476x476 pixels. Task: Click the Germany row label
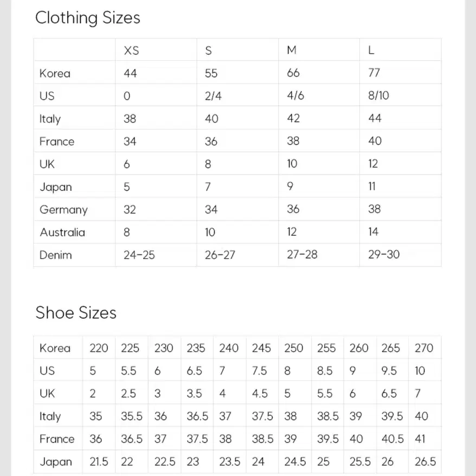(x=63, y=210)
